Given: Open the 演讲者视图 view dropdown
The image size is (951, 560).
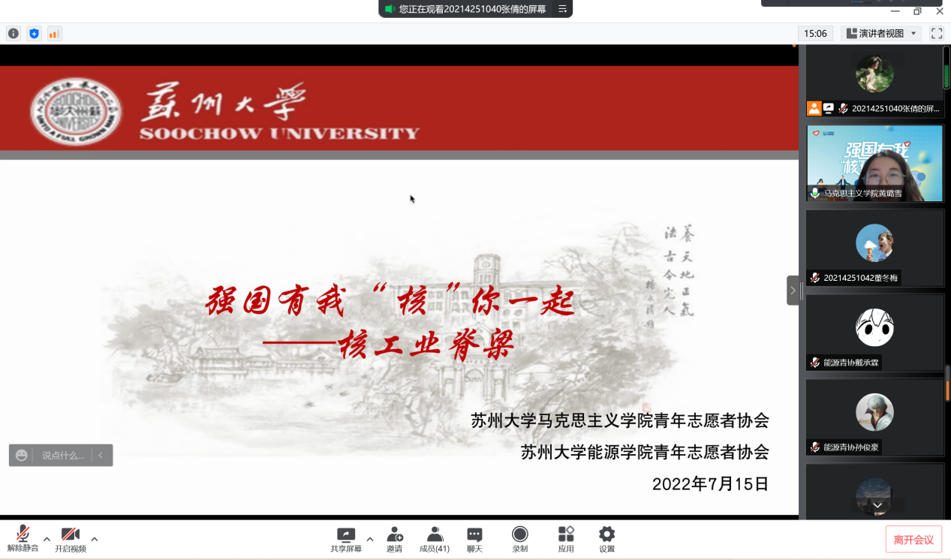Looking at the screenshot, I should 881,34.
